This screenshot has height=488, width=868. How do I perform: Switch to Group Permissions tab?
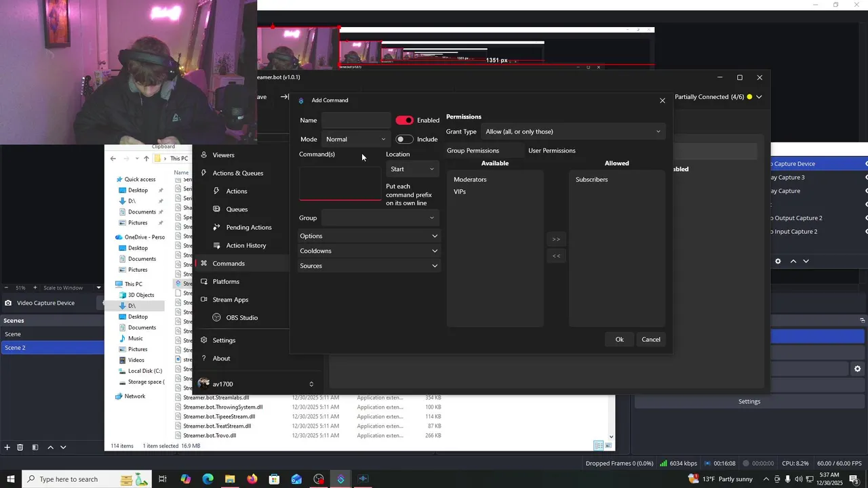(473, 150)
